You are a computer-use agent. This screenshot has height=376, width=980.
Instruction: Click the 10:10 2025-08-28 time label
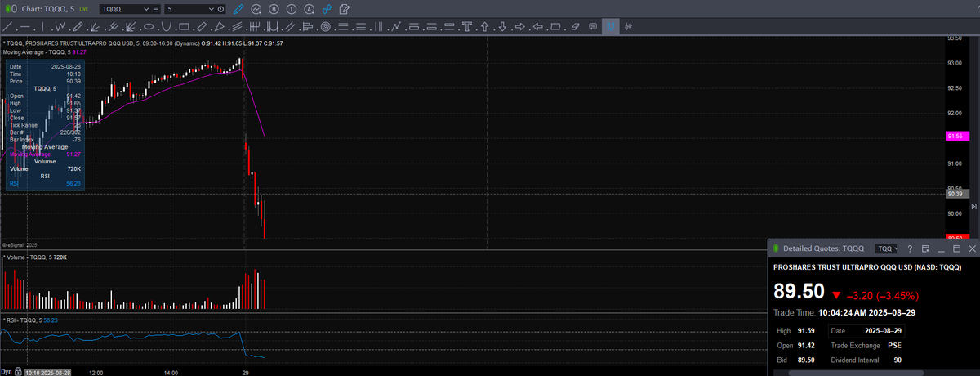[47, 372]
